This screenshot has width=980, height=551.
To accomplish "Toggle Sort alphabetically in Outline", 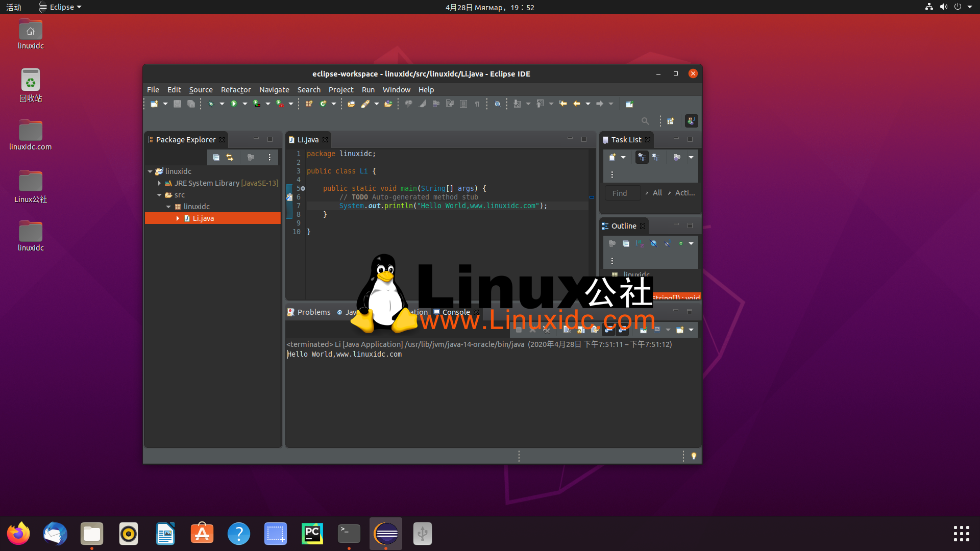I will coord(640,243).
